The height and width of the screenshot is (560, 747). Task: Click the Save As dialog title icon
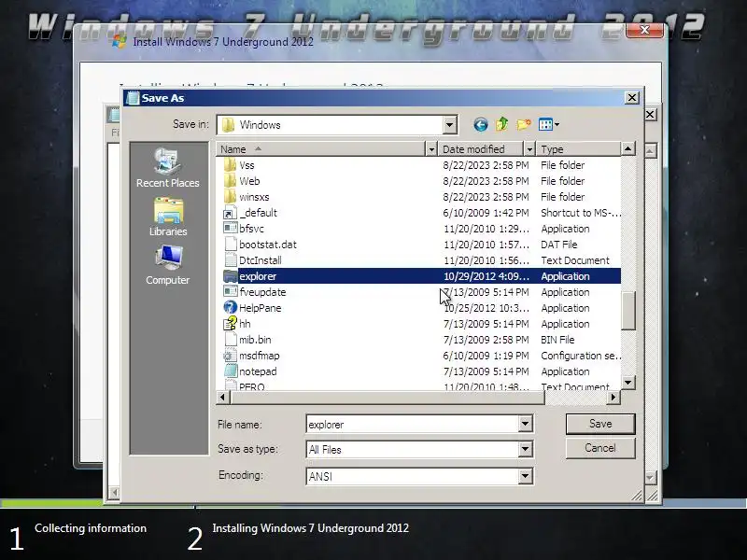coord(133,98)
